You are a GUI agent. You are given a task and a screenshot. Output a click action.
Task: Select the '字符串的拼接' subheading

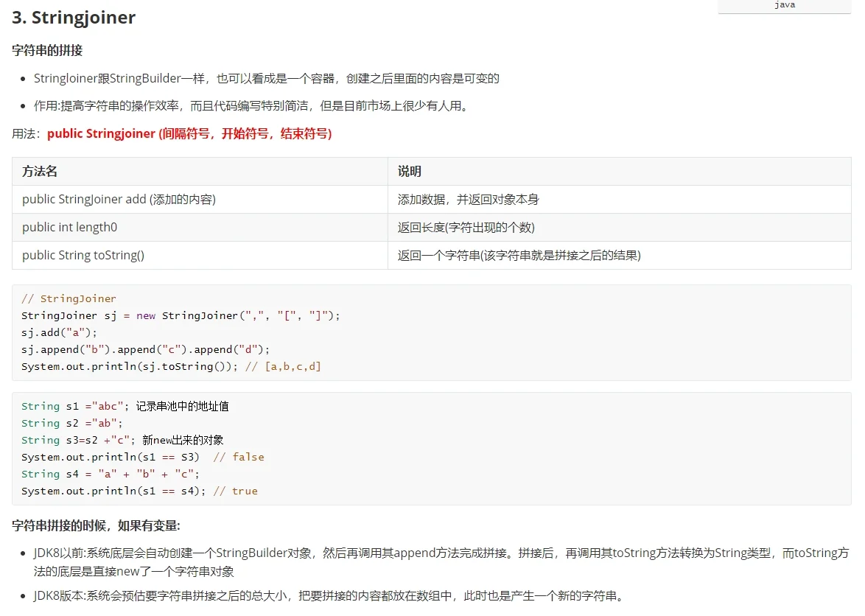point(46,50)
